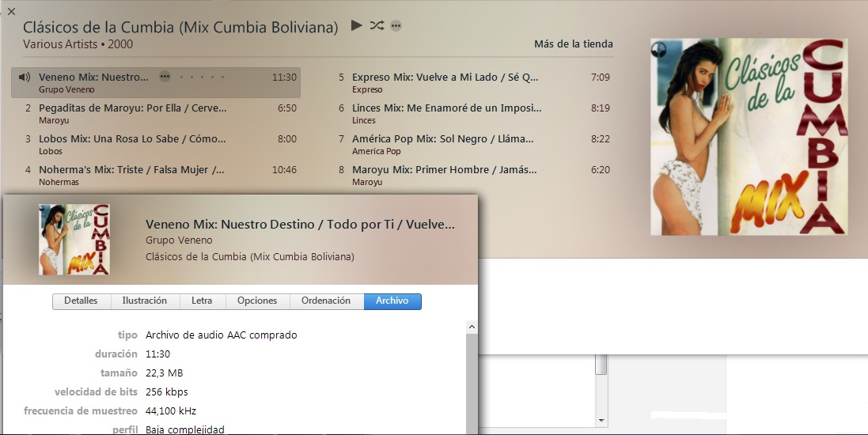The height and width of the screenshot is (435, 868).
Task: Click scroll down arrow in background window
Action: coord(601,422)
